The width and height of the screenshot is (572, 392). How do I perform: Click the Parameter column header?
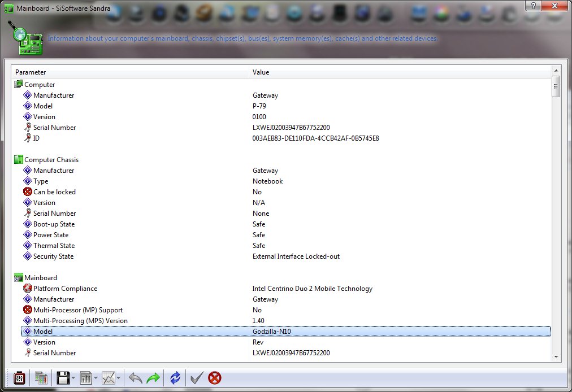pyautogui.click(x=130, y=72)
